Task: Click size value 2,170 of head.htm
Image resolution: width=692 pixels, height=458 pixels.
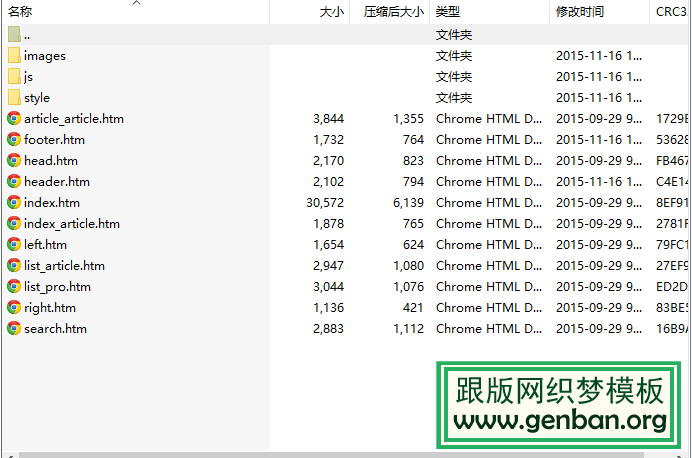Action: click(x=328, y=161)
